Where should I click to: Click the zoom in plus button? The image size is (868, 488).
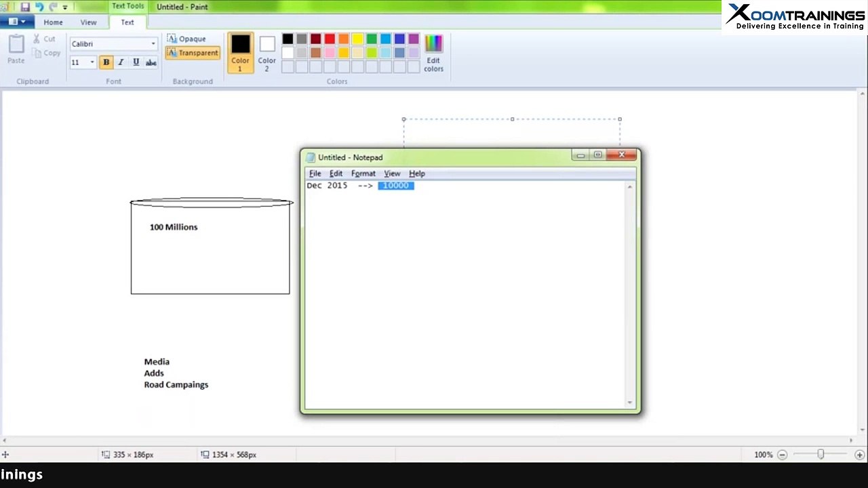coord(859,455)
